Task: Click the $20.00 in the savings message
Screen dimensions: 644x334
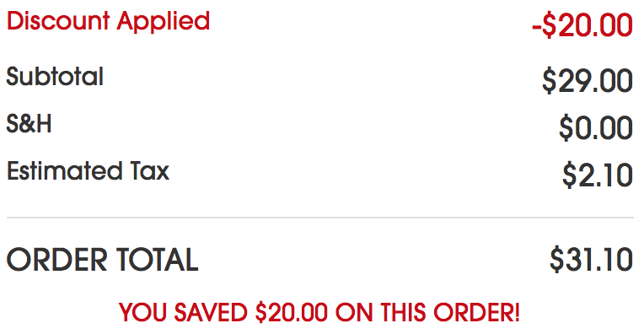Action: (291, 312)
